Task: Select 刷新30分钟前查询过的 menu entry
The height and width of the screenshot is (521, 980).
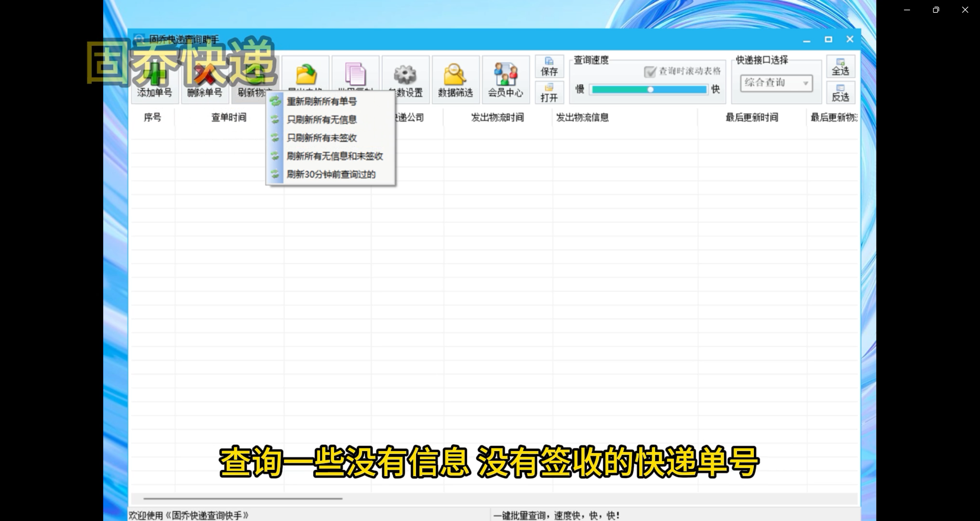Action: tap(331, 175)
